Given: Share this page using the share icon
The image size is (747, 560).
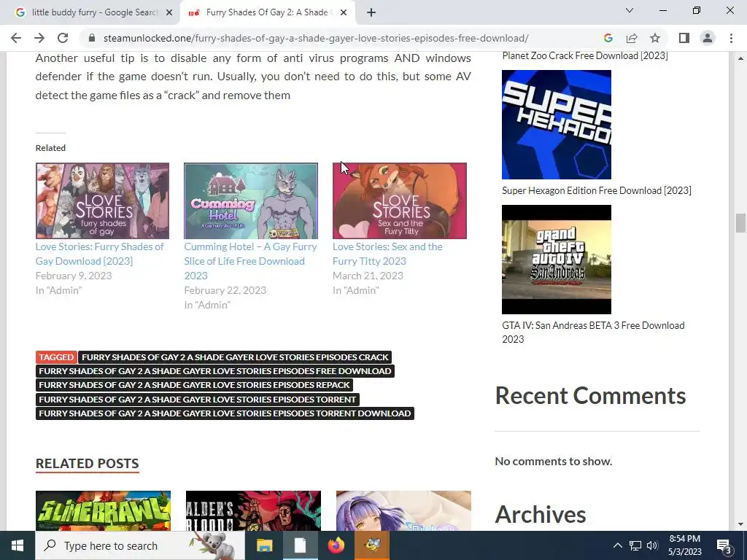Looking at the screenshot, I should pos(632,38).
